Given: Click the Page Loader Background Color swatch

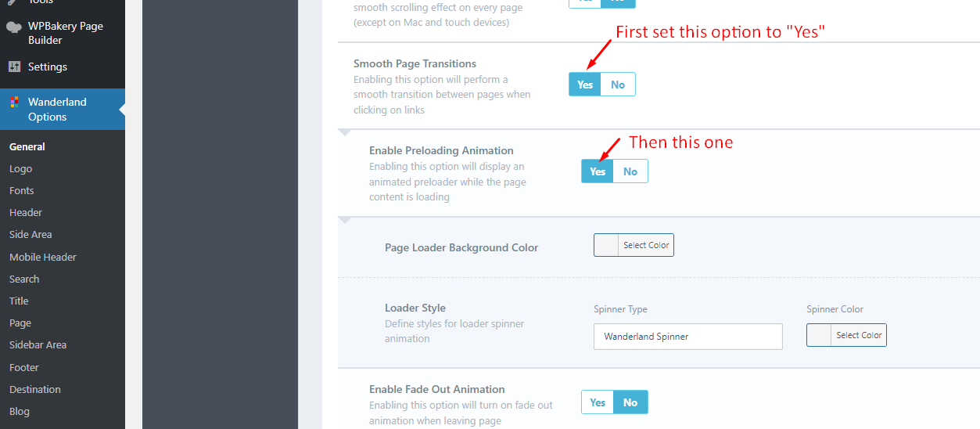Looking at the screenshot, I should pyautogui.click(x=607, y=245).
